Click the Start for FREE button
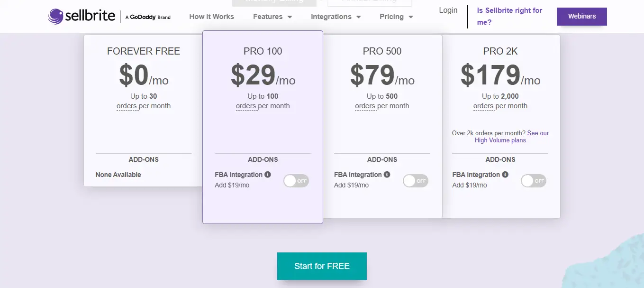 [x=322, y=266]
